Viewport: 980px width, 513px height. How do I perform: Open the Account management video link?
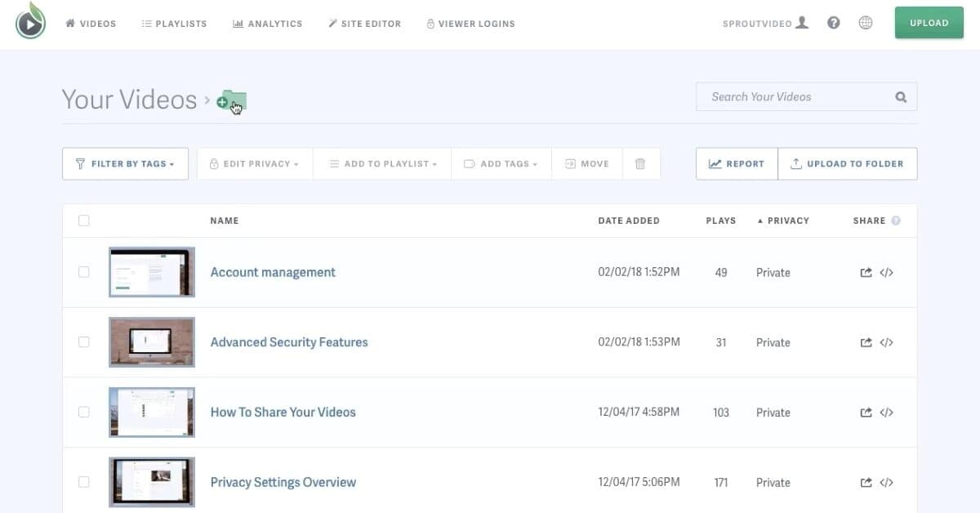273,272
